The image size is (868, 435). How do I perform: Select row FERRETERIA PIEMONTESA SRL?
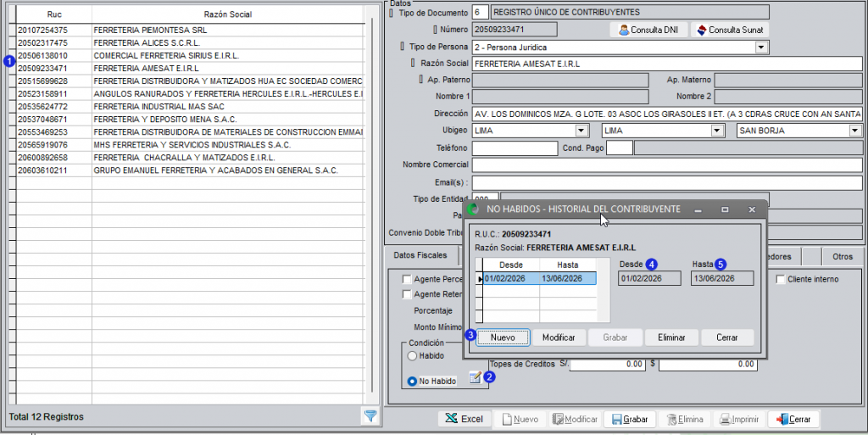pyautogui.click(x=190, y=31)
